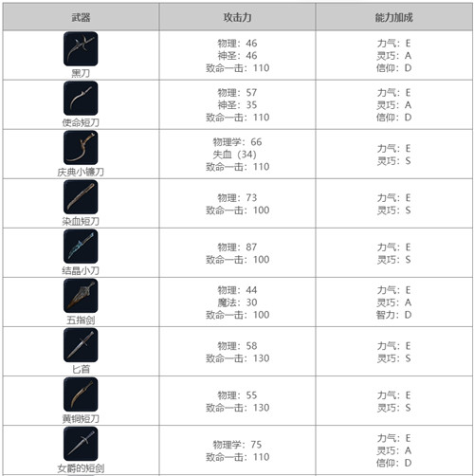474x476 pixels.
Task: Click the 五指剑 weapon icon
Action: point(81,295)
